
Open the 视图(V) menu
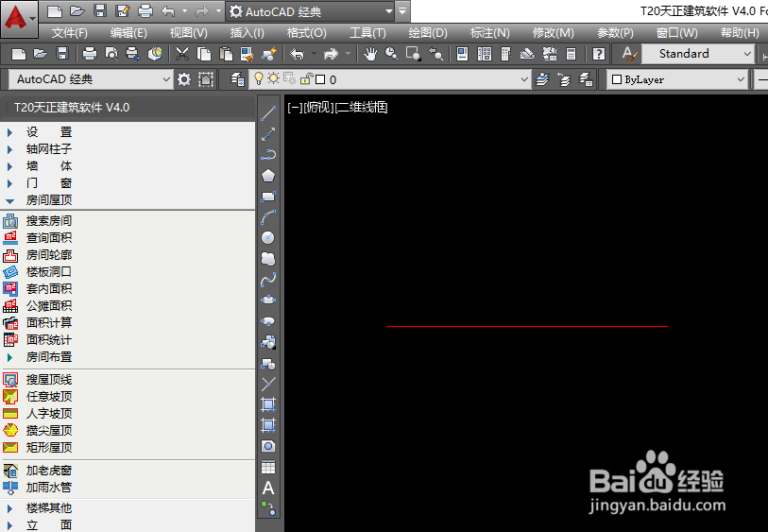coord(189,33)
